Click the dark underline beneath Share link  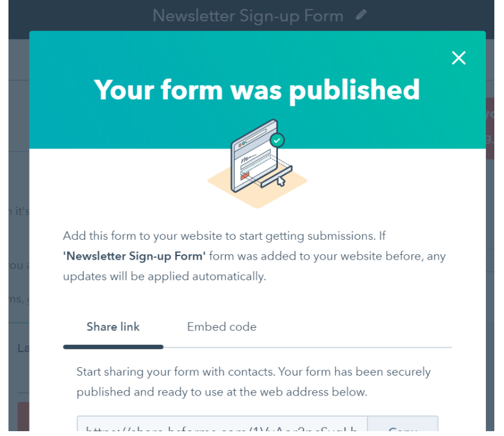[113, 347]
